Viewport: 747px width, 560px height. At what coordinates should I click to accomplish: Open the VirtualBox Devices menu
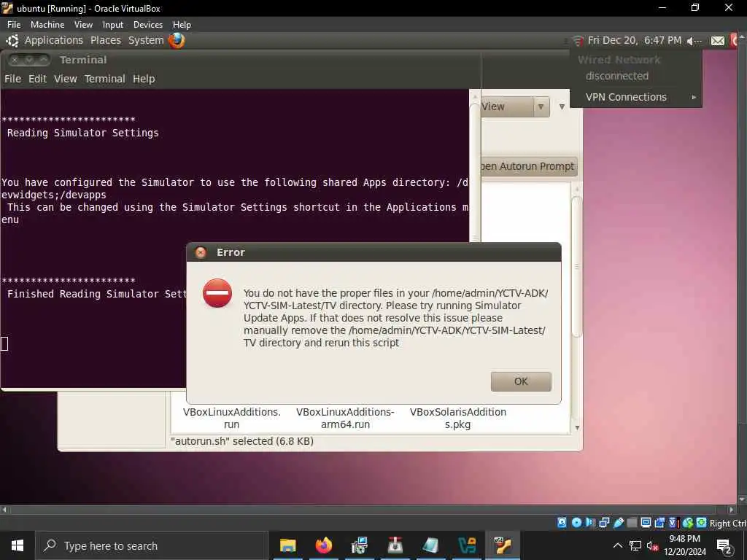(147, 25)
